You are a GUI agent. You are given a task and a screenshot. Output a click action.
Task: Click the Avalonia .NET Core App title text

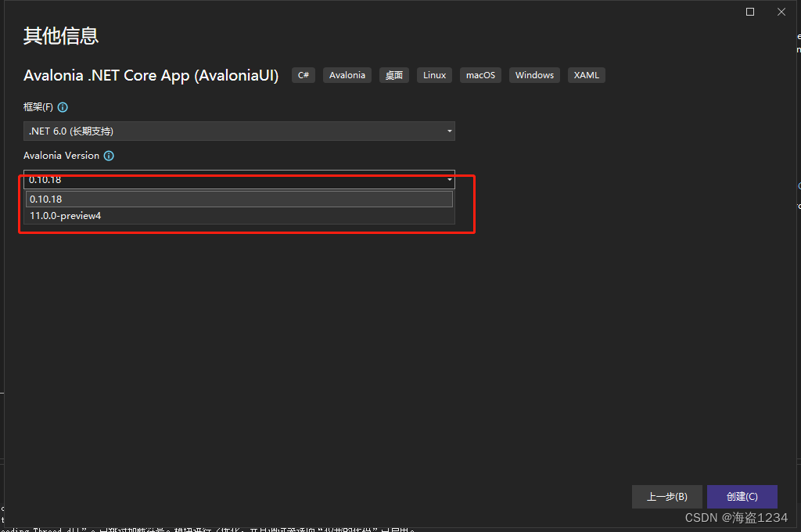[x=151, y=75]
